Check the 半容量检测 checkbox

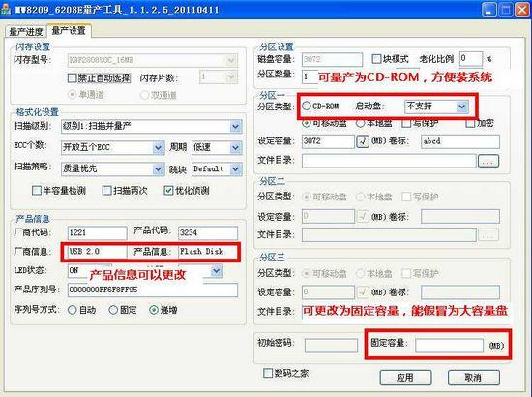click(37, 190)
